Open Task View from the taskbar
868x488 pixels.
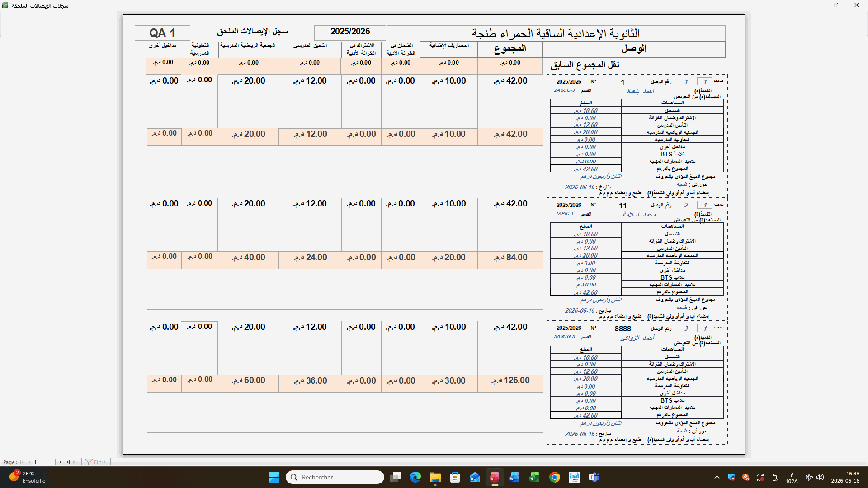tap(396, 477)
